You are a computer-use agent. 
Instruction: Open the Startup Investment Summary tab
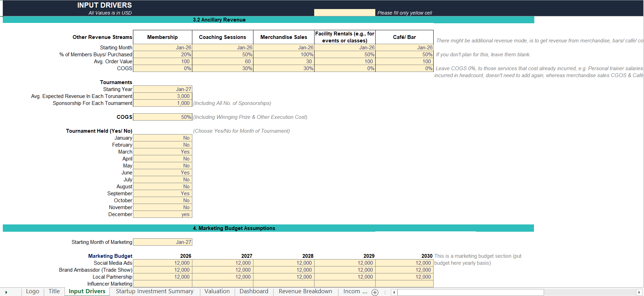pyautogui.click(x=154, y=291)
